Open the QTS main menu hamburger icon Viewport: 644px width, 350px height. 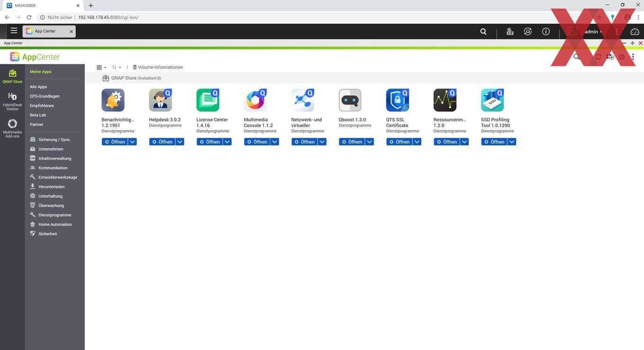point(14,31)
